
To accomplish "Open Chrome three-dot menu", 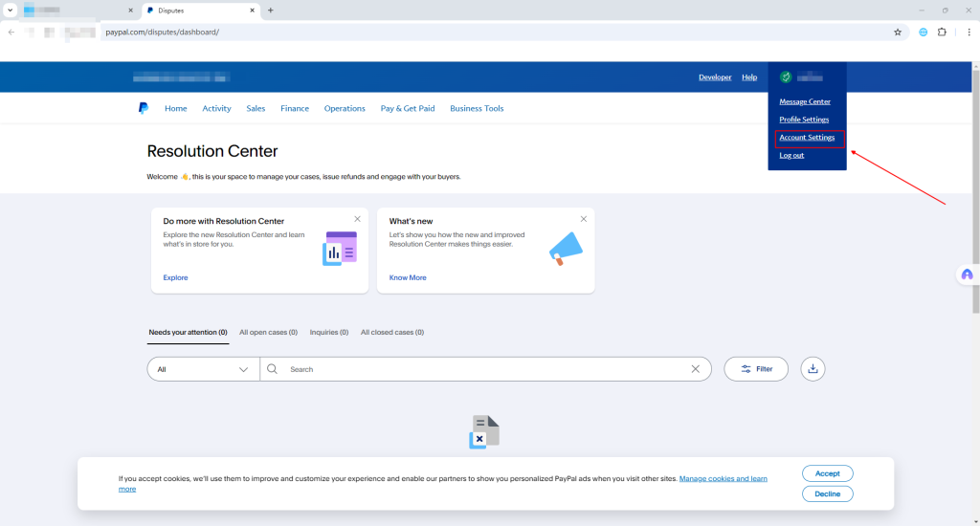I will click(969, 32).
